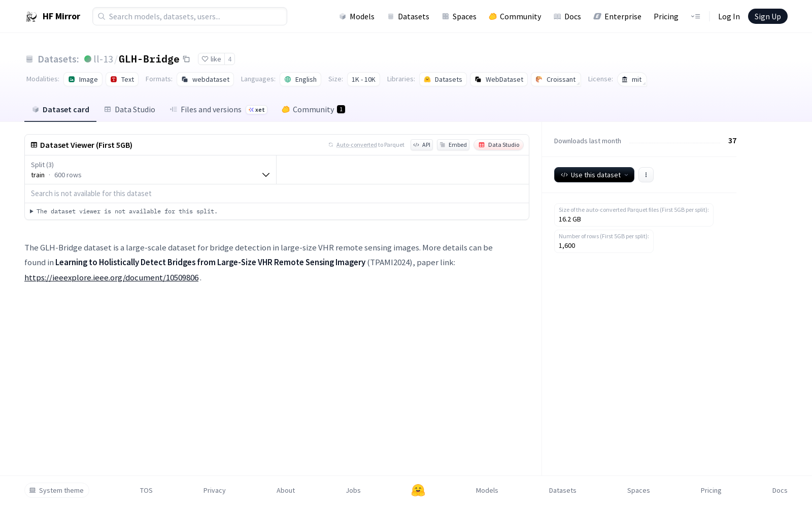Image resolution: width=812 pixels, height=508 pixels.
Task: Click the 1,600 rows count value
Action: pyautogui.click(x=567, y=246)
